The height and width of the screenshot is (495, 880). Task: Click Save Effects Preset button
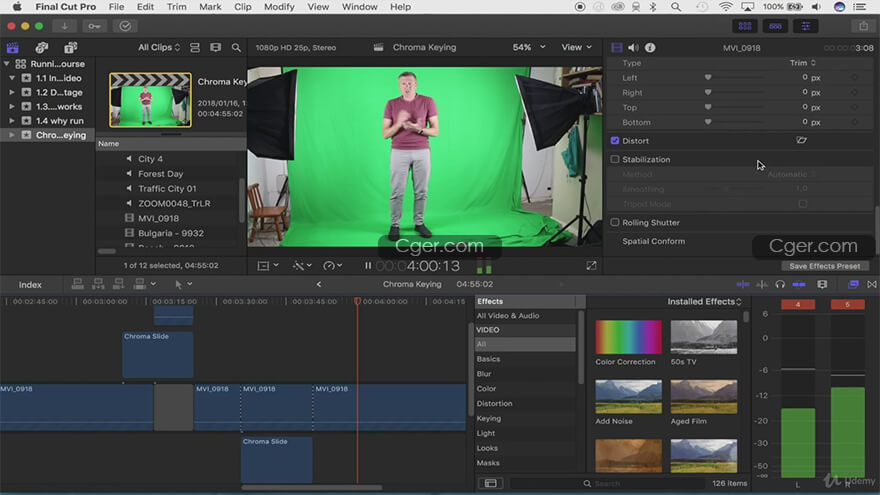(x=824, y=266)
